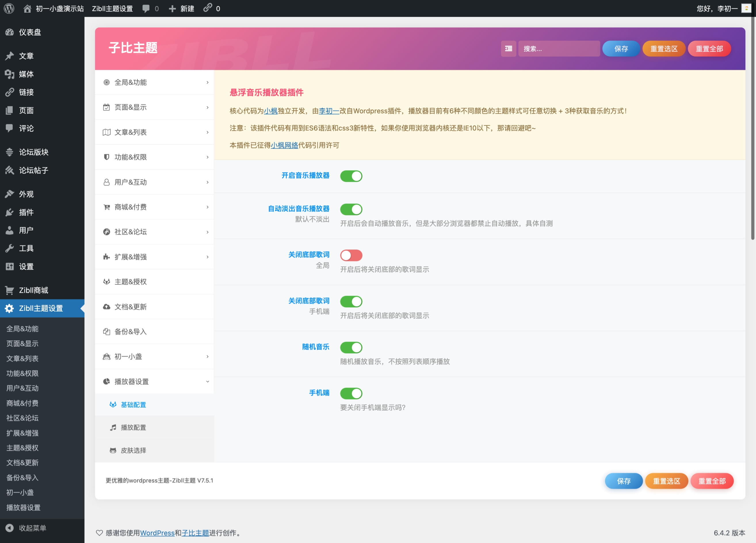
Task: Open the 小枫网络 link
Action: (284, 145)
